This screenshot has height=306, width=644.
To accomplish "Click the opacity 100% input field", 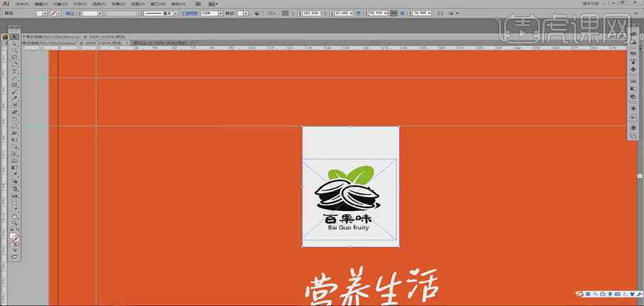I will click(x=209, y=13).
